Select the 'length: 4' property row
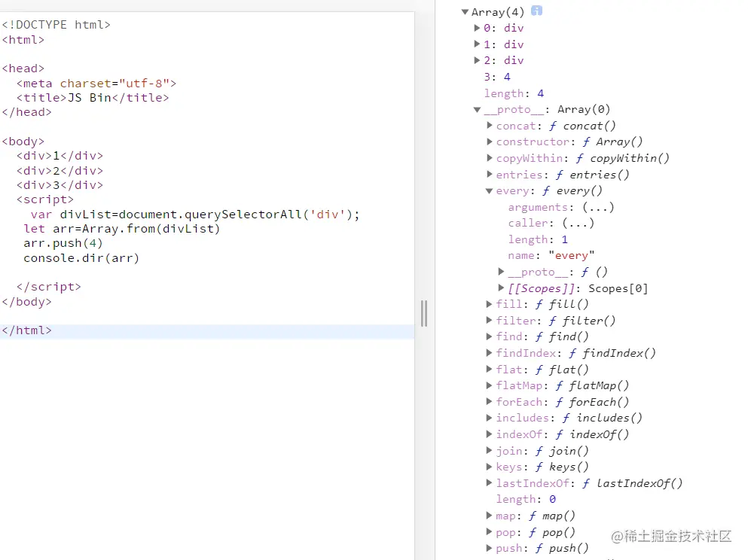Screen dimensions: 748x560 514,93
